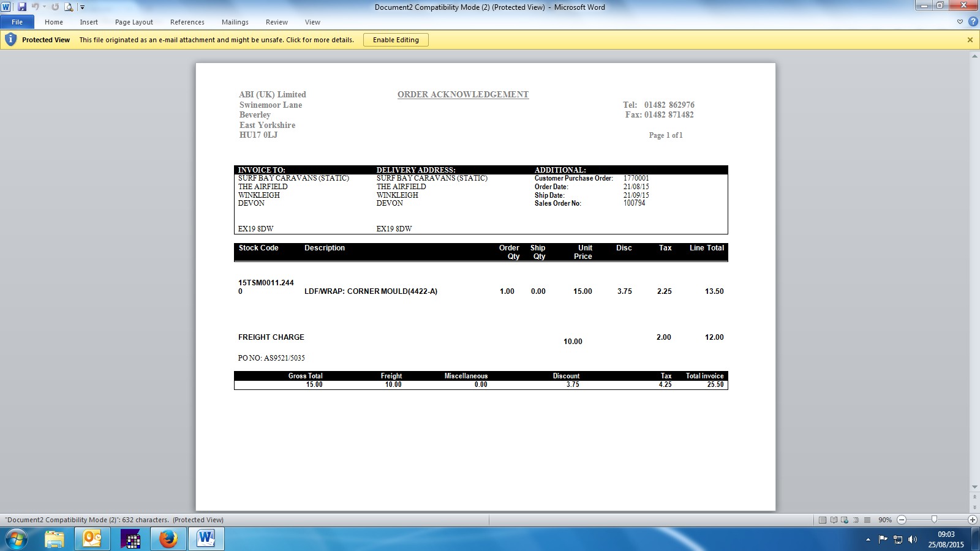Screen dimensions: 980x551
Task: Switch to the View tab
Action: (x=312, y=22)
